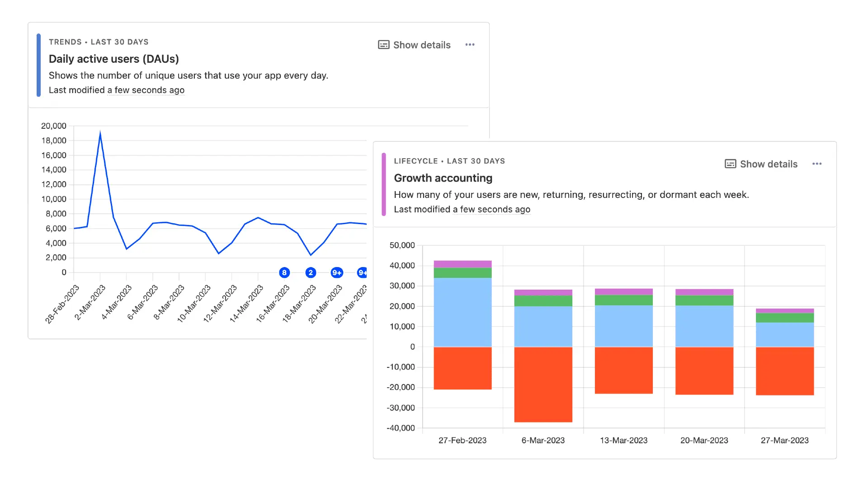Open three-dot menu on Growth accounting card
The width and height of the screenshot is (868, 488).
pyautogui.click(x=816, y=164)
